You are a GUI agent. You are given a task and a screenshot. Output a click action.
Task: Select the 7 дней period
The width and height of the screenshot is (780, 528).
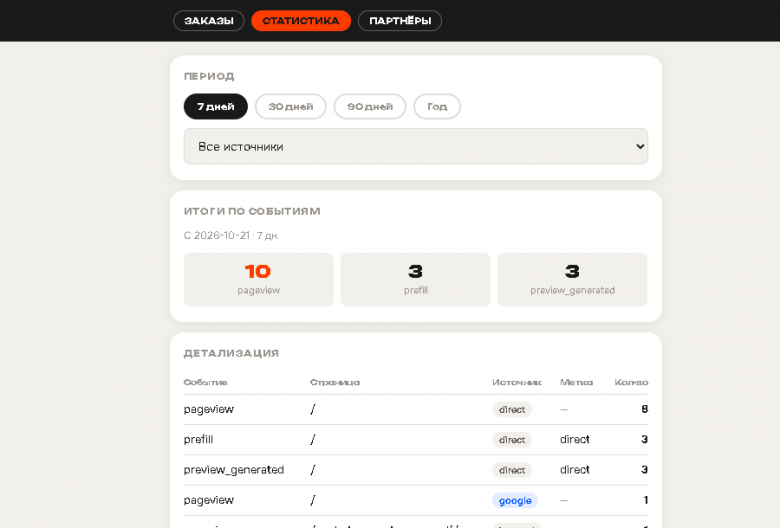215,106
